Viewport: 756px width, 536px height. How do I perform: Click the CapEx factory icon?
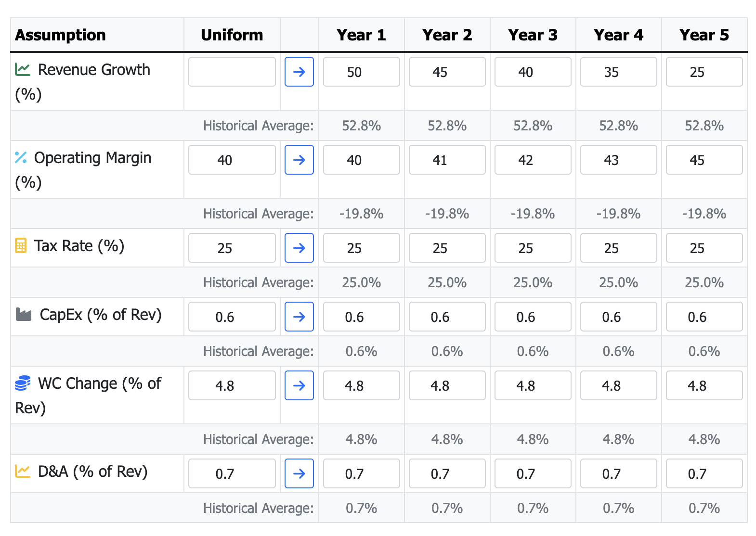click(x=24, y=315)
